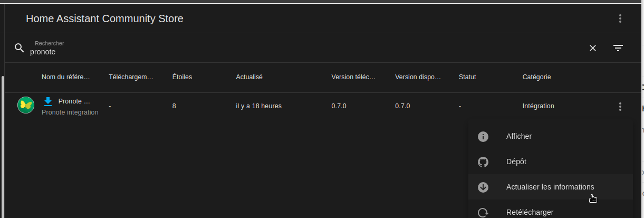Viewport: 644px width, 218px height.
Task: Click the search magnifier icon
Action: click(x=20, y=48)
